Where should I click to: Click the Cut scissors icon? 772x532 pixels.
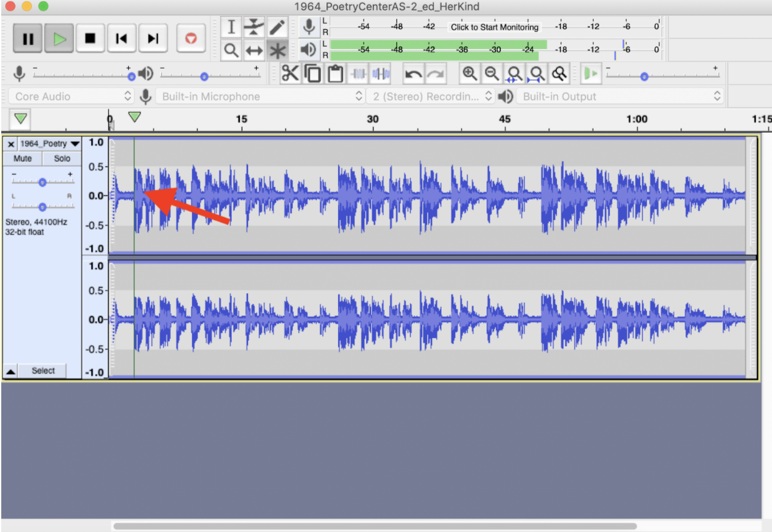pos(290,74)
